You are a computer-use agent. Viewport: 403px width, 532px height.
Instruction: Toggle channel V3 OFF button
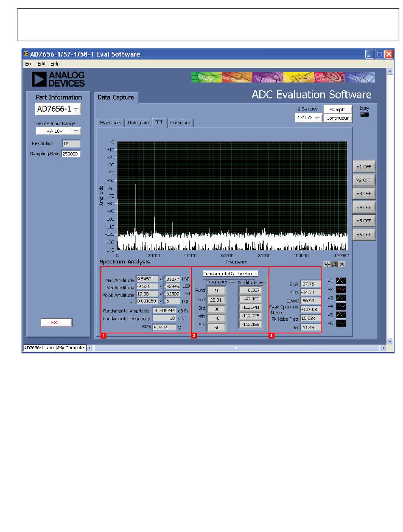coord(364,193)
